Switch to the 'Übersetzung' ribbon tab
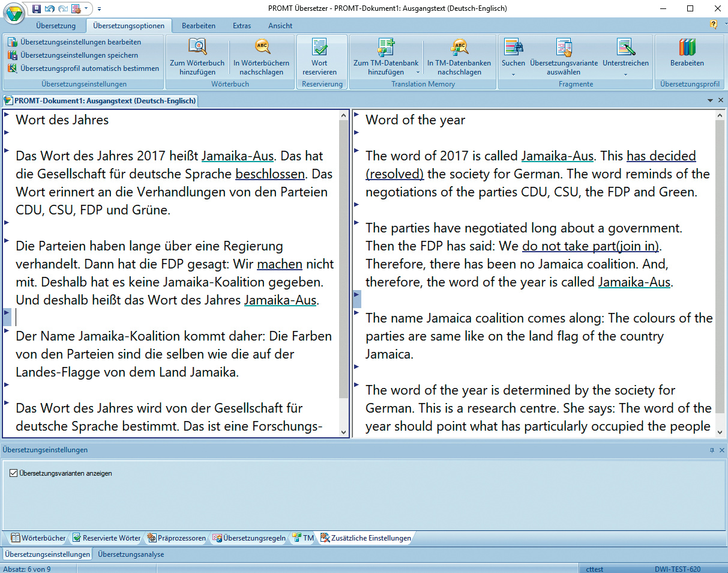 click(x=56, y=26)
